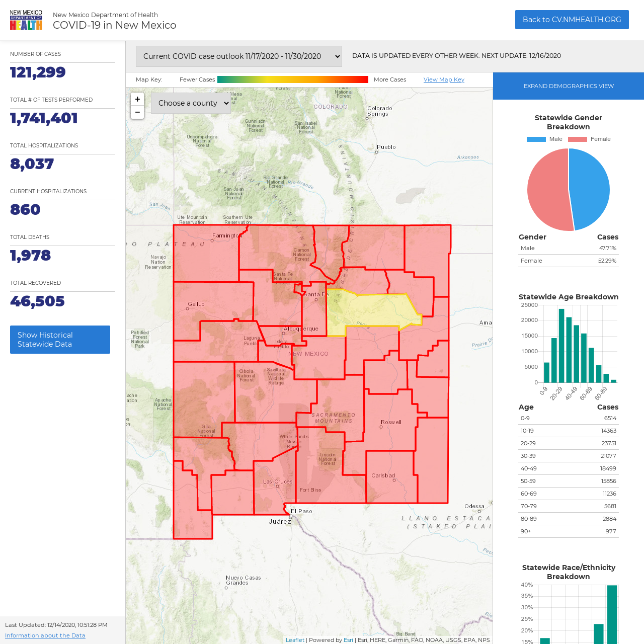The image size is (644, 644).
Task: Open Information about the Data link
Action: pos(45,635)
